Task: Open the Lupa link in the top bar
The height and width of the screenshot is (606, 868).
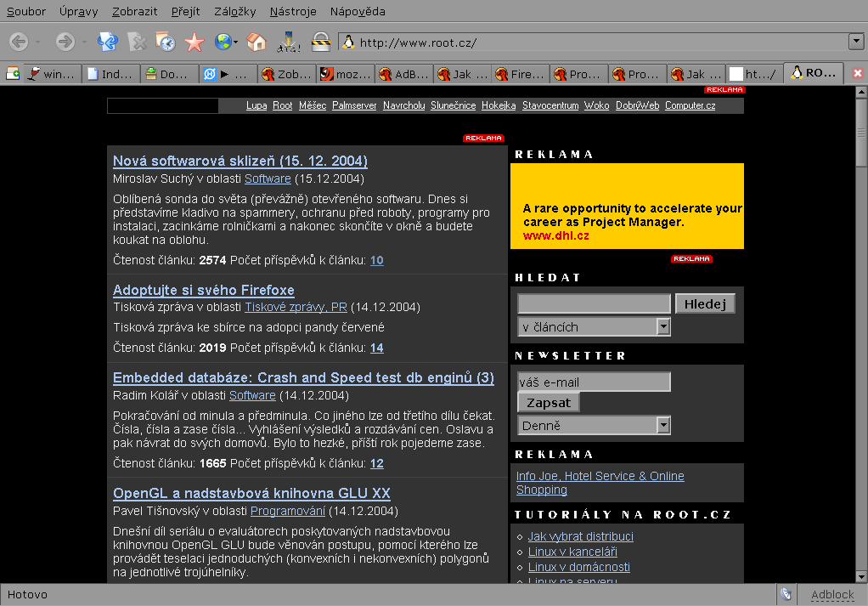Action: pos(256,105)
